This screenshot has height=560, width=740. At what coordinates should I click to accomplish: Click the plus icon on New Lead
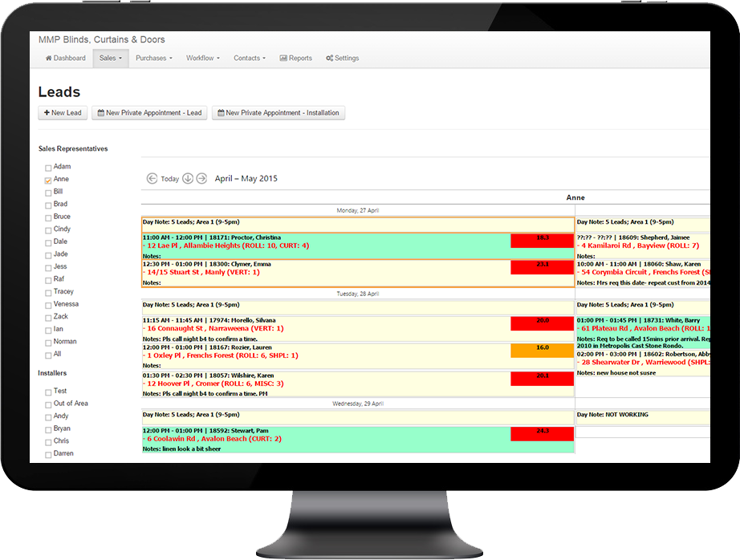click(x=47, y=113)
